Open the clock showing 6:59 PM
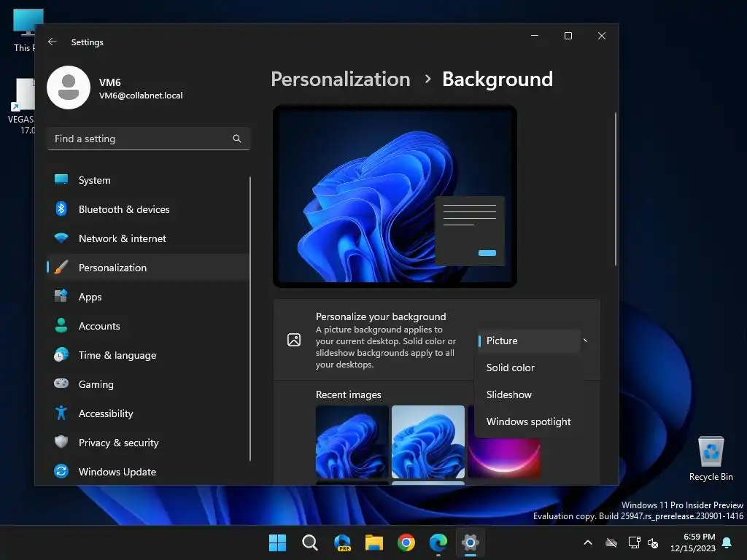 pyautogui.click(x=693, y=542)
